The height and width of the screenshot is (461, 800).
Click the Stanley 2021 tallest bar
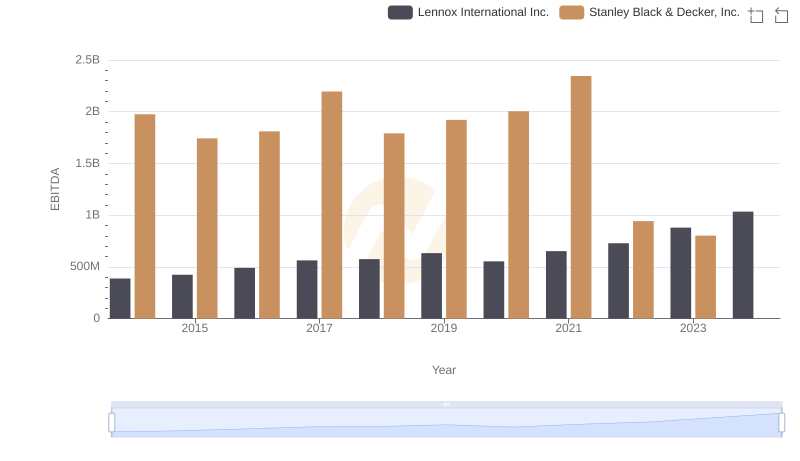(581, 197)
